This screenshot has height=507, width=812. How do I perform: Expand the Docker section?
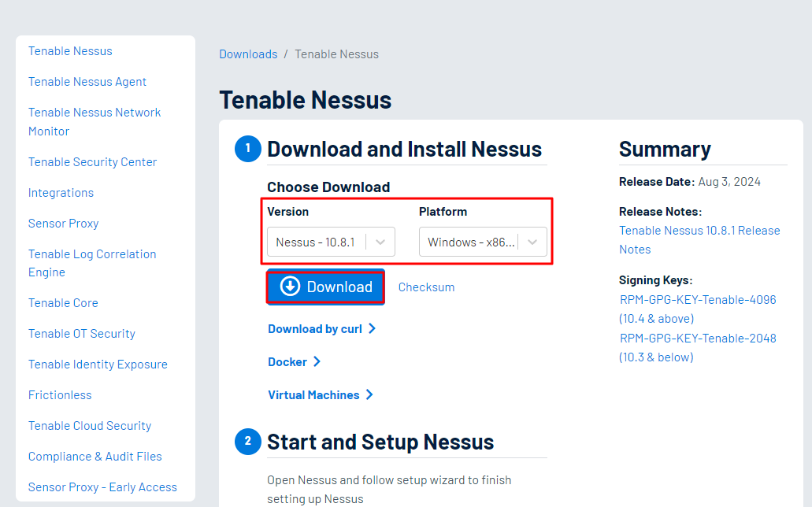pos(294,362)
